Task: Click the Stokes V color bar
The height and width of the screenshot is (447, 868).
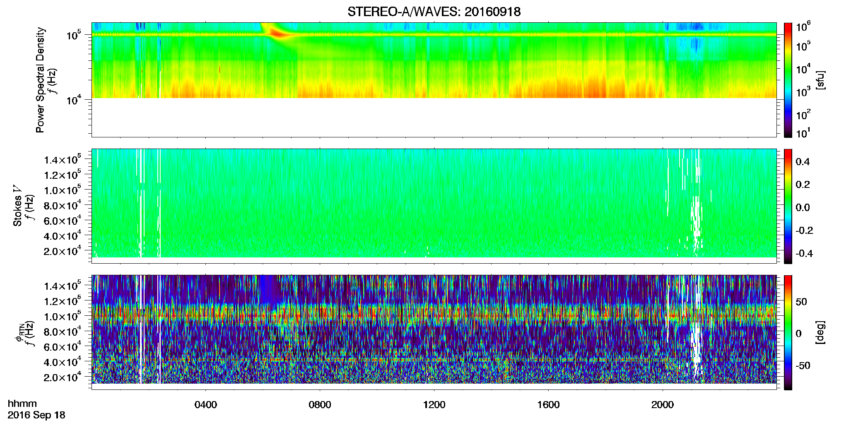Action: pyautogui.click(x=788, y=206)
